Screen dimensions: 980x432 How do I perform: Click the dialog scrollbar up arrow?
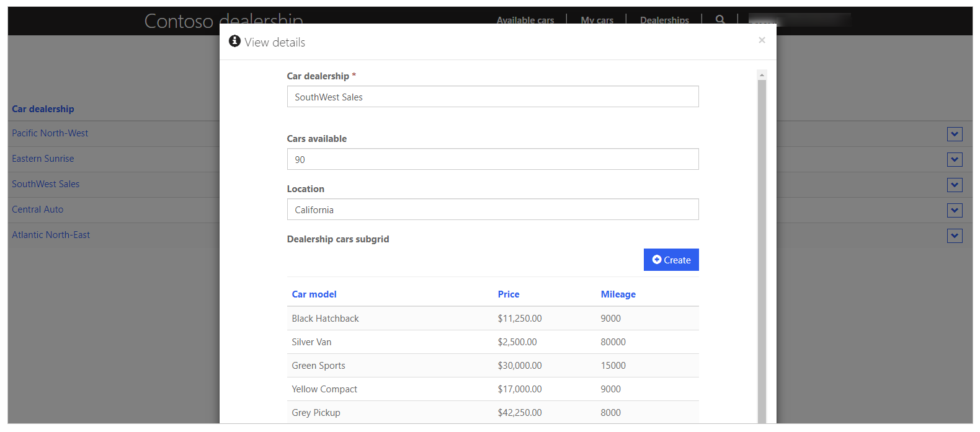click(762, 75)
